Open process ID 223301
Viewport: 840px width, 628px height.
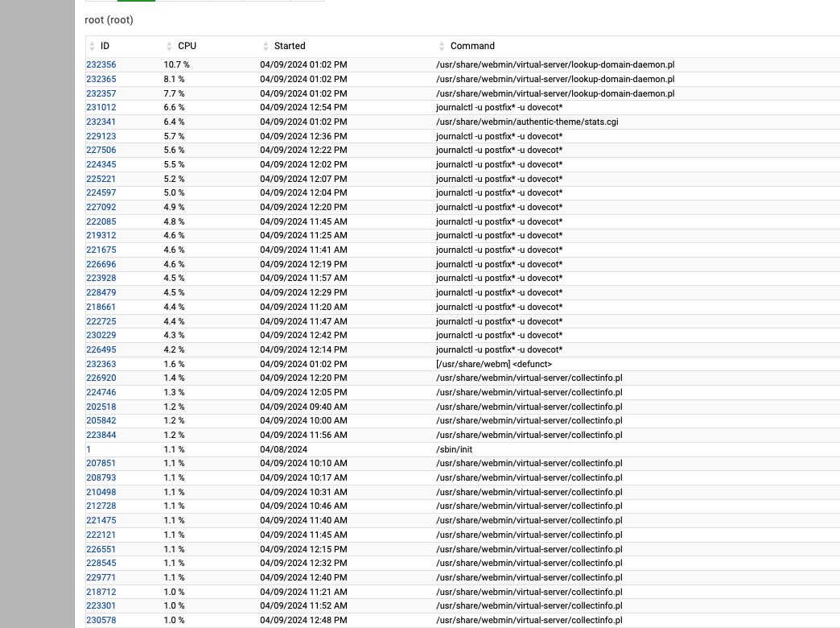click(x=101, y=606)
